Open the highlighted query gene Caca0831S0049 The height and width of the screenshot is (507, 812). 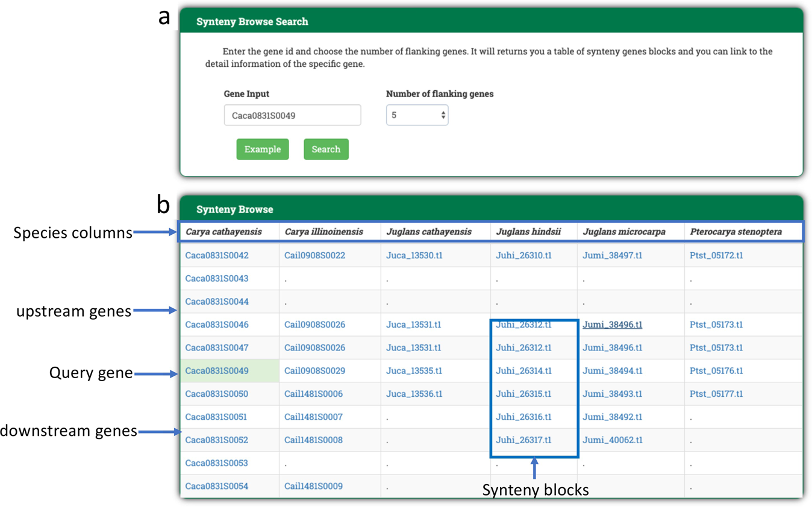(217, 371)
